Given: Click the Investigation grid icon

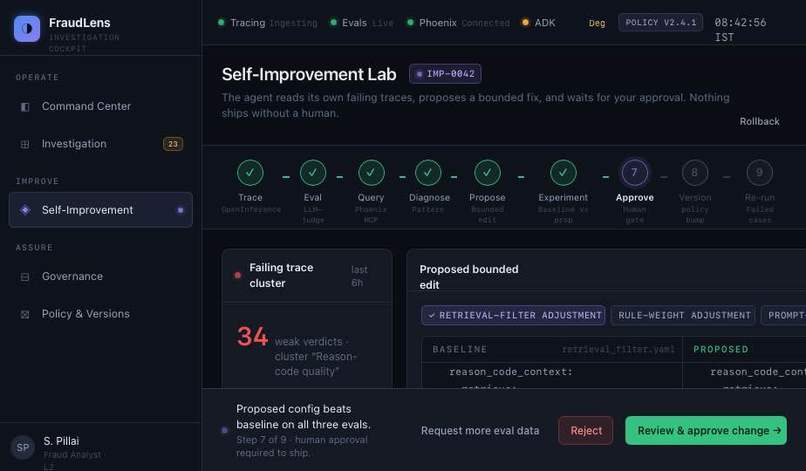Looking at the screenshot, I should pyautogui.click(x=25, y=144).
